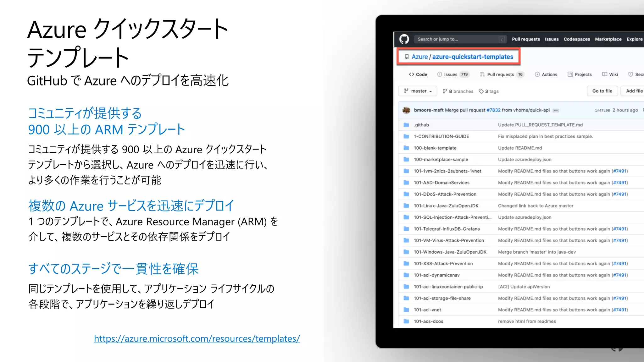Switch to the Wiki tab

point(610,74)
